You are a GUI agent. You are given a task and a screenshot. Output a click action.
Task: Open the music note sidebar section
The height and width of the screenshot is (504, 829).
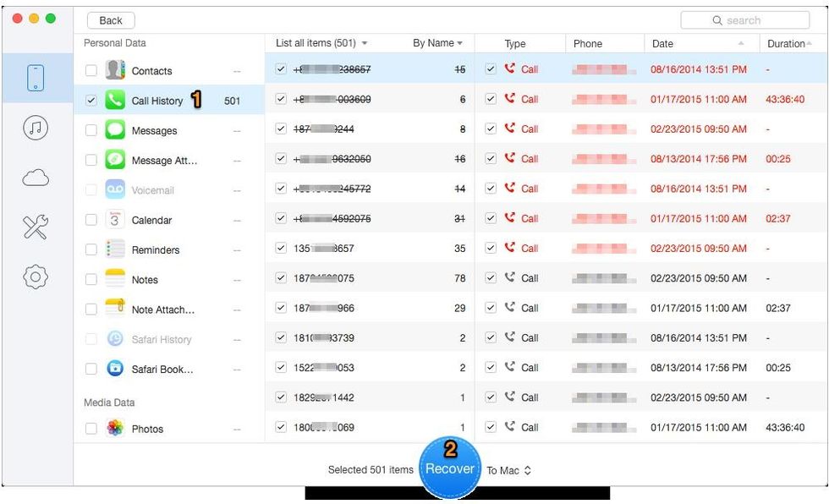click(x=36, y=128)
